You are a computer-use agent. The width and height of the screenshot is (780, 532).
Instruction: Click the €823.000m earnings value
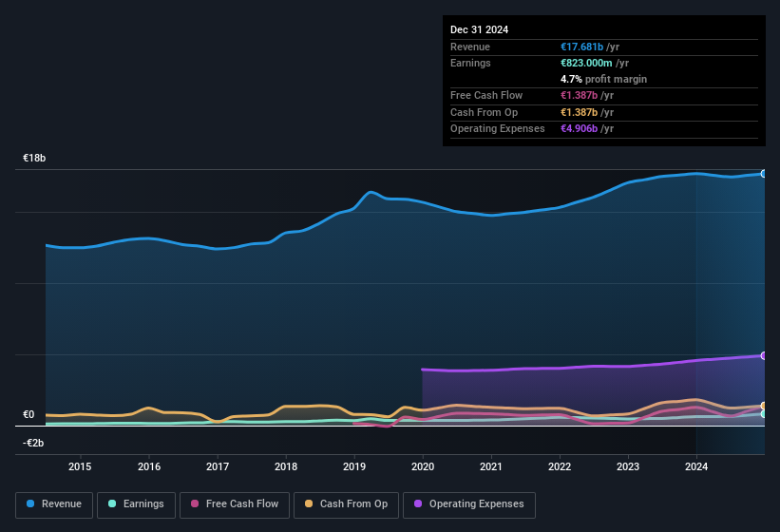click(x=586, y=63)
